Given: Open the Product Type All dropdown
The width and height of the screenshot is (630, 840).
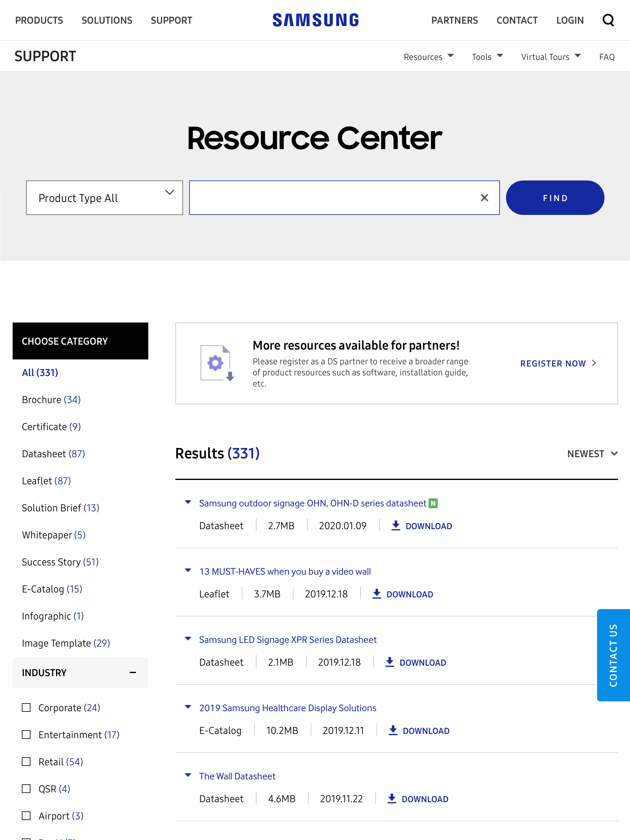Looking at the screenshot, I should (x=105, y=198).
